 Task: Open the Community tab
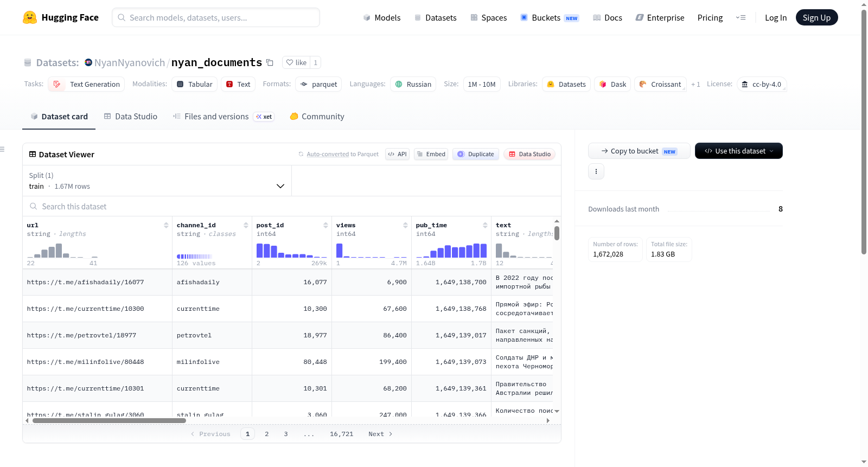pyautogui.click(x=317, y=116)
